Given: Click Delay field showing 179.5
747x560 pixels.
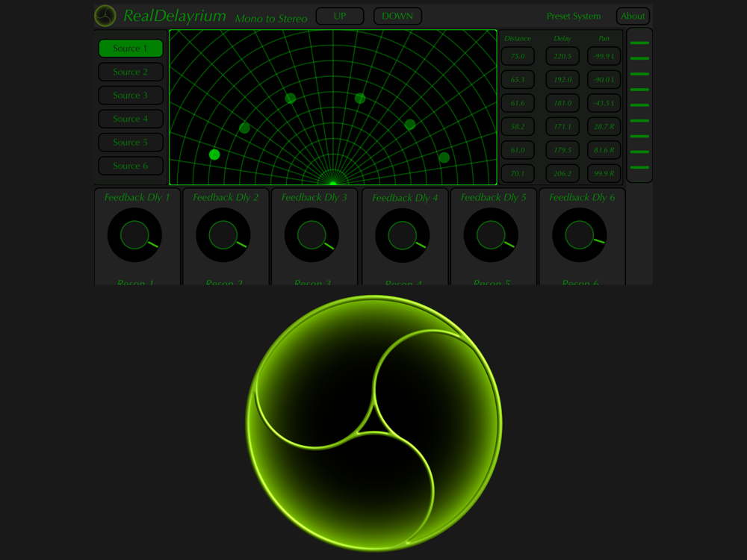Looking at the screenshot, I should point(562,150).
